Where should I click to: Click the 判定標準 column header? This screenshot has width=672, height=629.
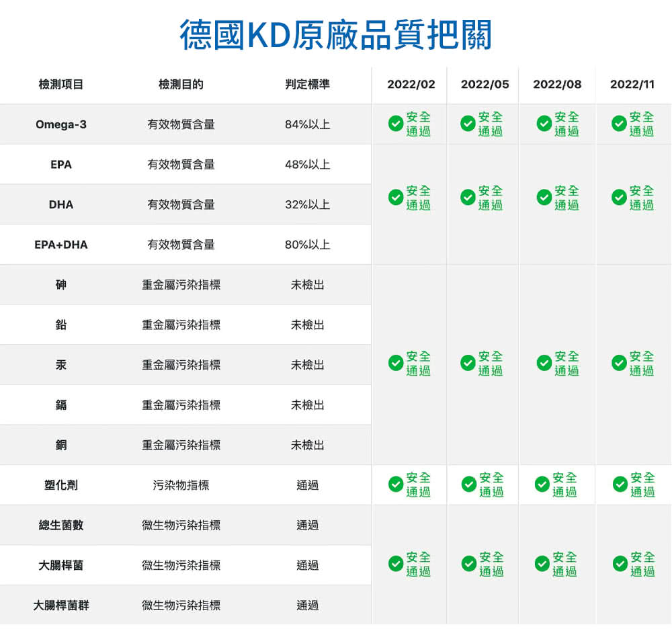(308, 85)
